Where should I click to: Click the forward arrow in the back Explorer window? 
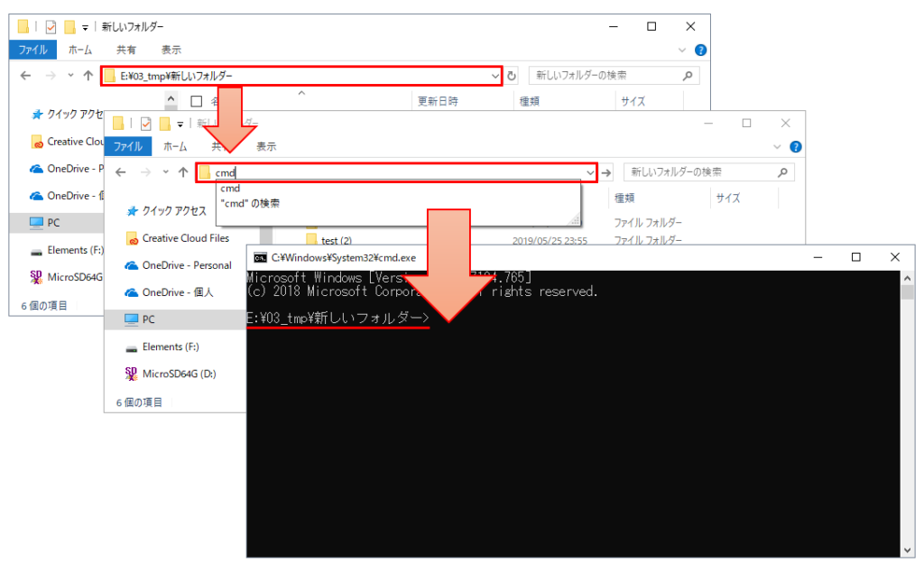[x=51, y=76]
